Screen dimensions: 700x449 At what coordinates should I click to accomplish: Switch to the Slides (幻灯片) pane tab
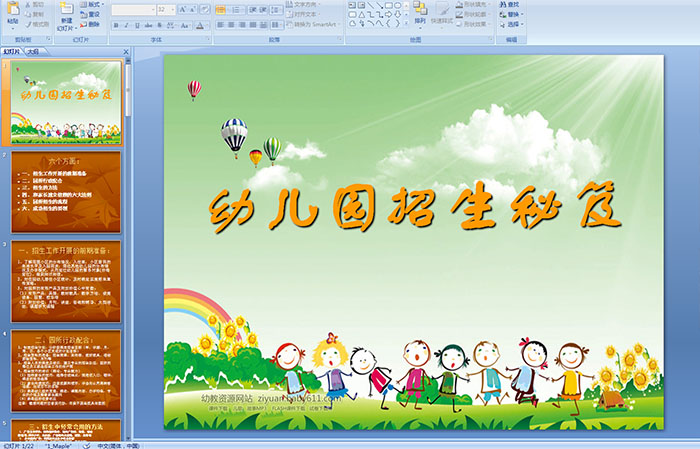click(12, 52)
